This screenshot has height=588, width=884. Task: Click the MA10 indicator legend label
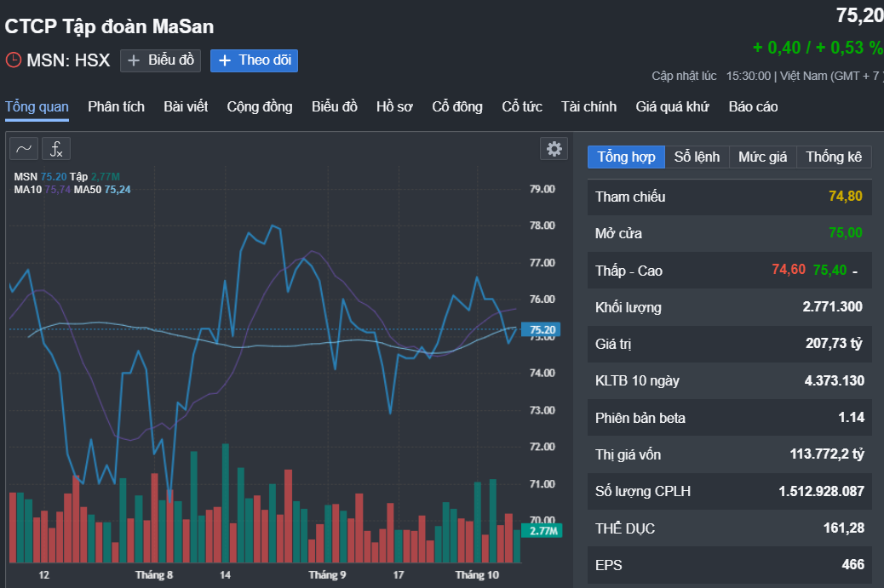coord(28,190)
